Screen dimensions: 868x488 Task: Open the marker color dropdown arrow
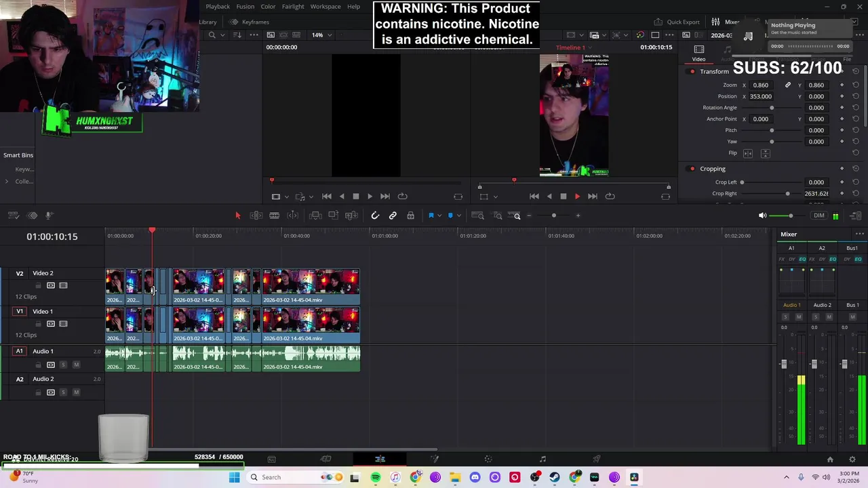(x=458, y=216)
